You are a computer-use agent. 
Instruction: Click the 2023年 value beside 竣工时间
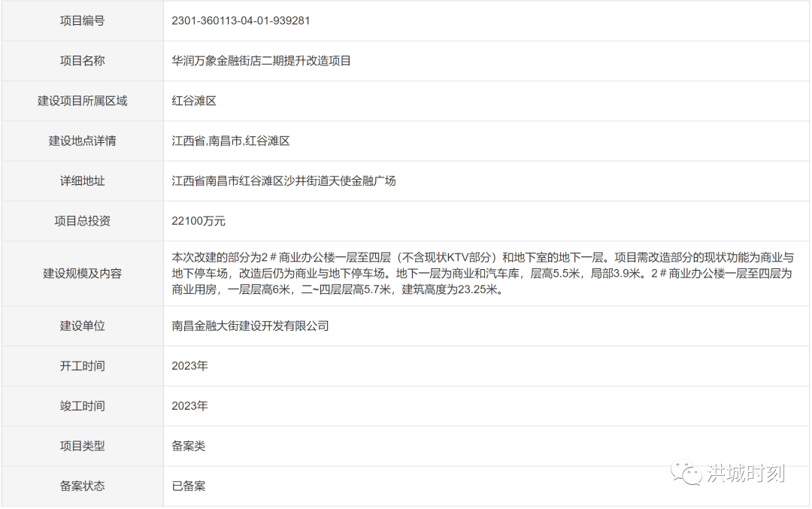(189, 406)
